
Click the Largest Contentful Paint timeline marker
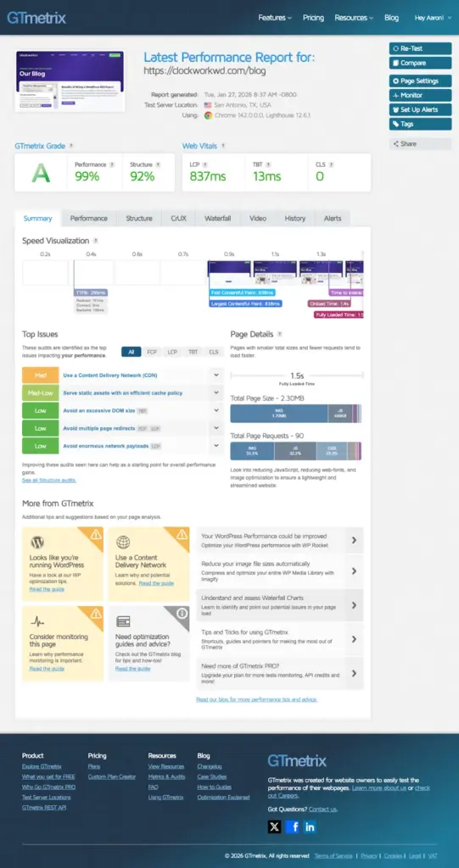[245, 304]
